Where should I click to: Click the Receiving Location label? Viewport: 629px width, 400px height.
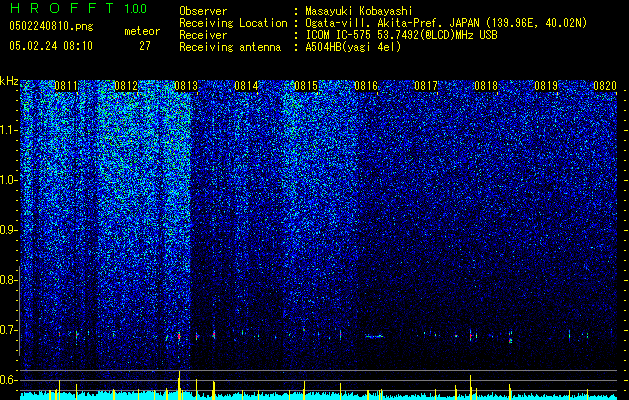pos(233,23)
